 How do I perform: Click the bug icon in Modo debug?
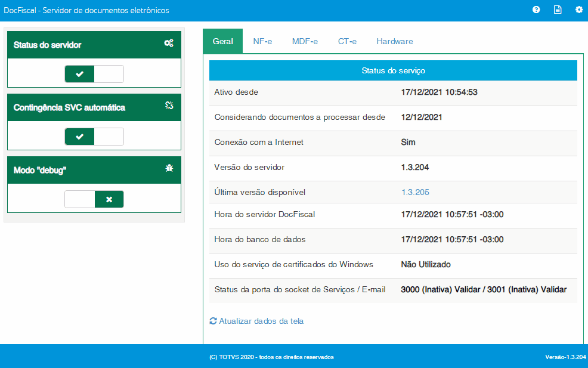(x=169, y=168)
